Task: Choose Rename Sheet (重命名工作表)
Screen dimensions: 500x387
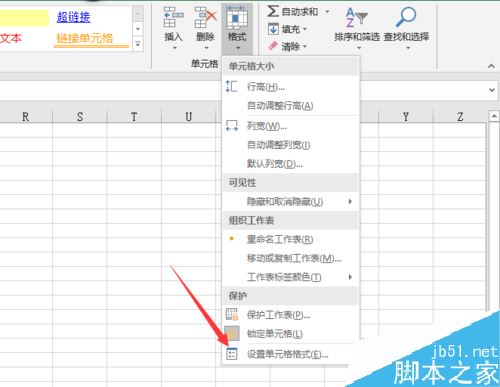Action: click(x=291, y=239)
